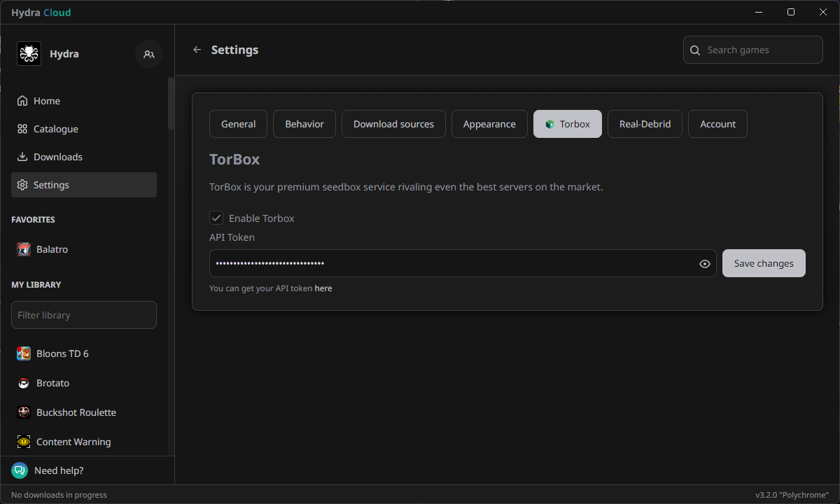840x504 pixels.
Task: Click the Need help chat icon
Action: click(x=20, y=470)
